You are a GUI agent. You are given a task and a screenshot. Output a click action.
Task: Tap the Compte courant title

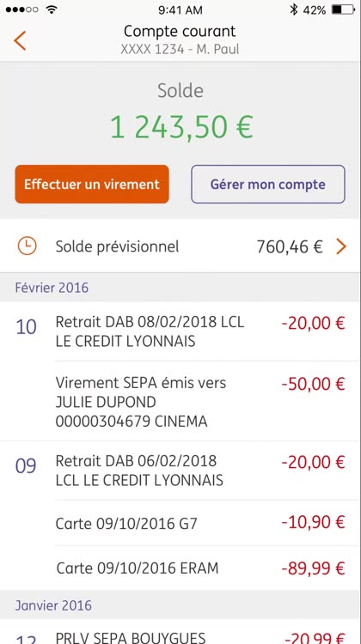(x=180, y=31)
